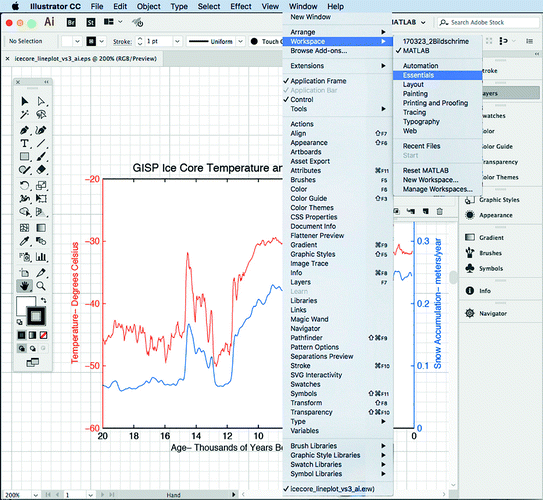This screenshot has width=543, height=500.
Task: Select the Eyedropper tool
Action: pos(24,241)
